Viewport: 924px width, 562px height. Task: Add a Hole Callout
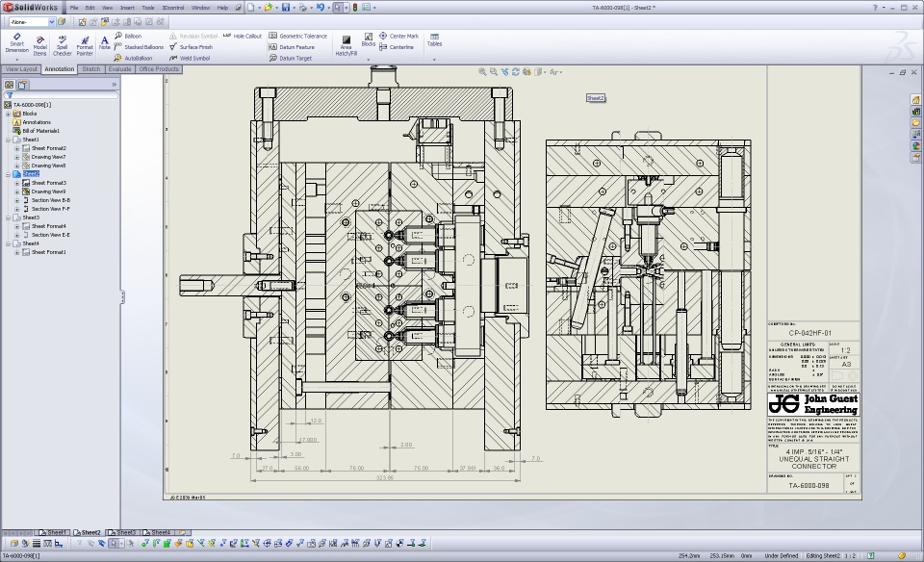click(243, 36)
